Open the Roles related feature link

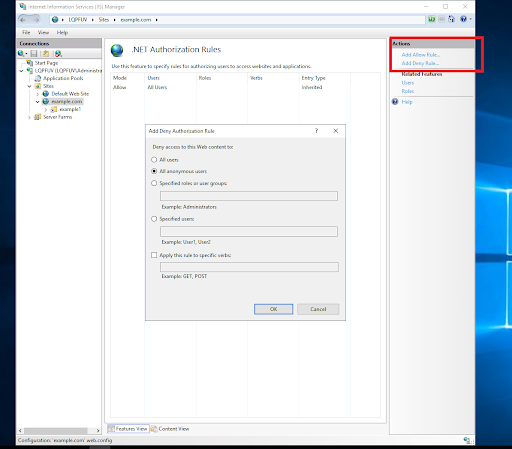tap(408, 91)
